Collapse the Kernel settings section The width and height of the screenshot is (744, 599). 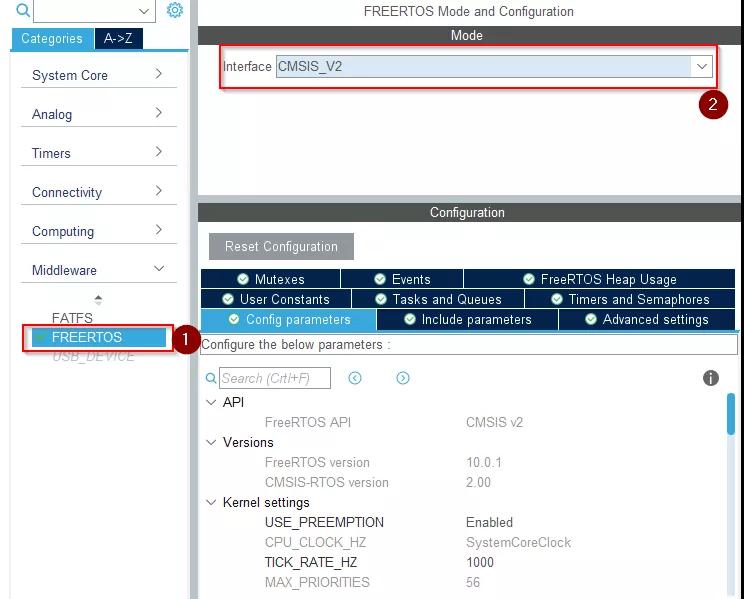tap(211, 503)
